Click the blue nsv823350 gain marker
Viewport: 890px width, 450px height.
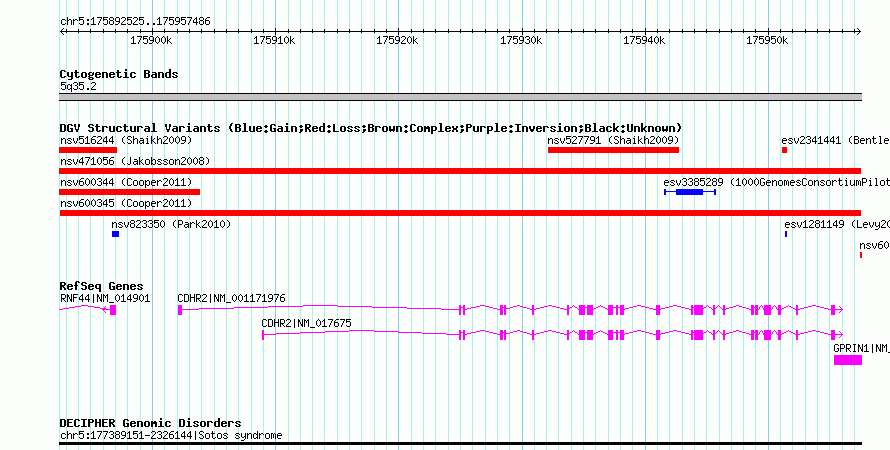click(115, 234)
